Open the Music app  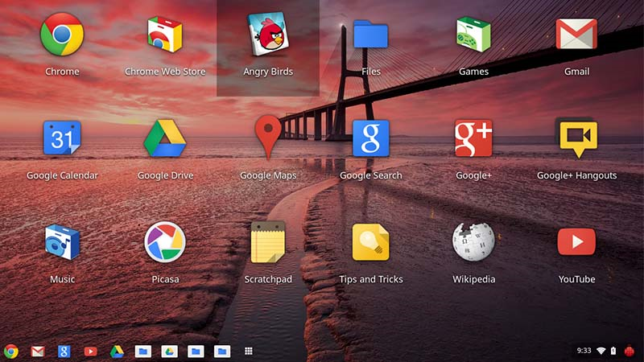click(62, 242)
